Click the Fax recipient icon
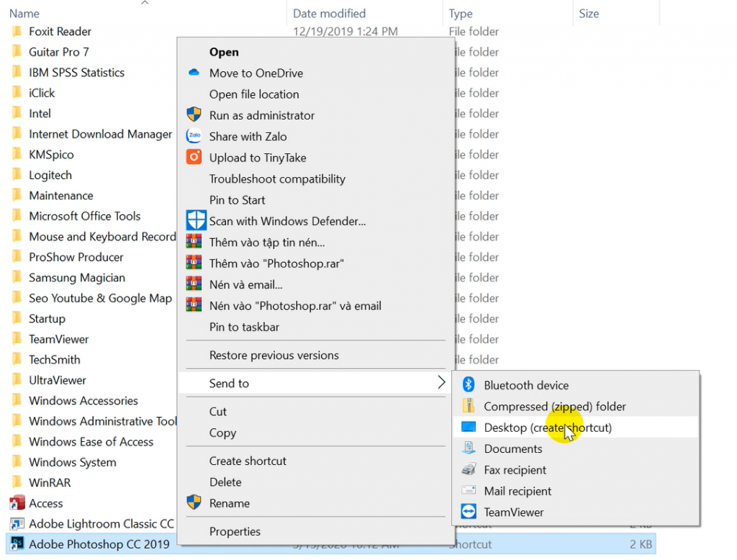Screen dimensions: 737x560 coord(469,470)
